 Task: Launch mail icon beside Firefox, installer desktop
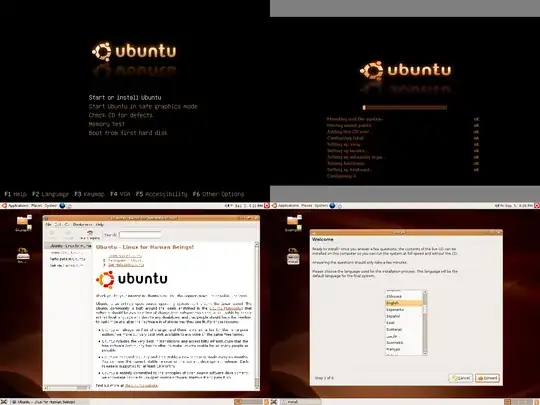[x=339, y=206]
